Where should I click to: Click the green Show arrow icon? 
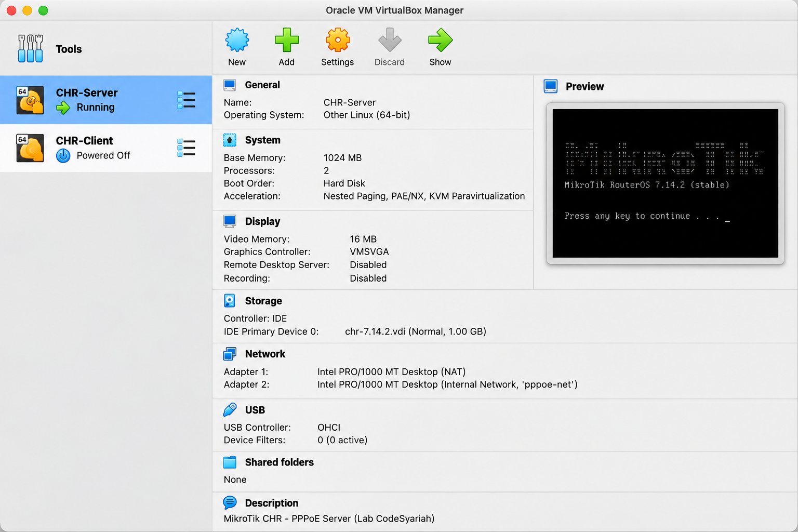[440, 40]
